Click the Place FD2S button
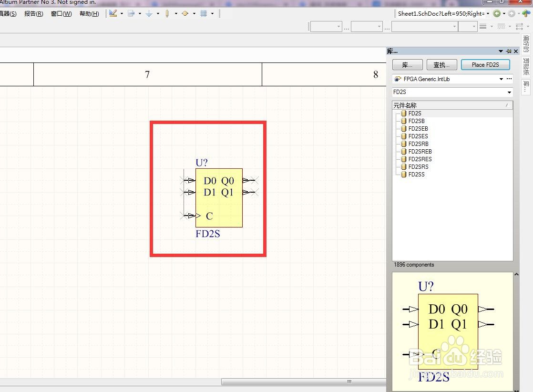533x392 pixels. pos(485,64)
